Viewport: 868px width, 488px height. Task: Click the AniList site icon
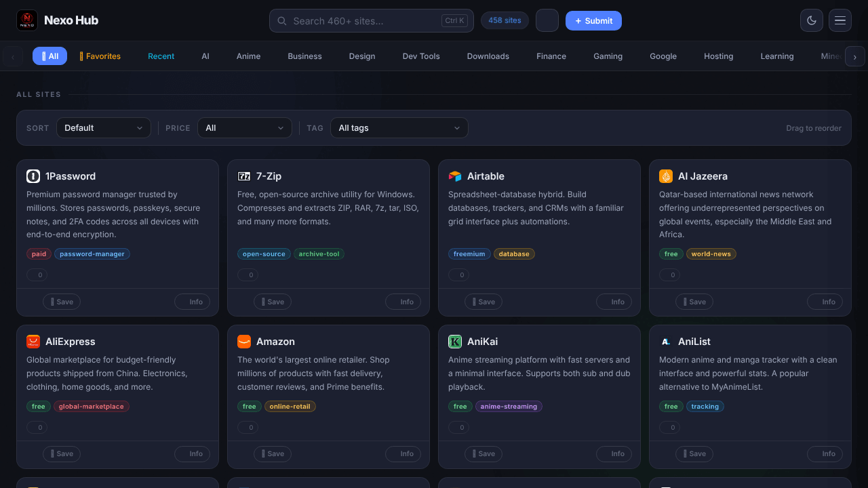point(666,342)
